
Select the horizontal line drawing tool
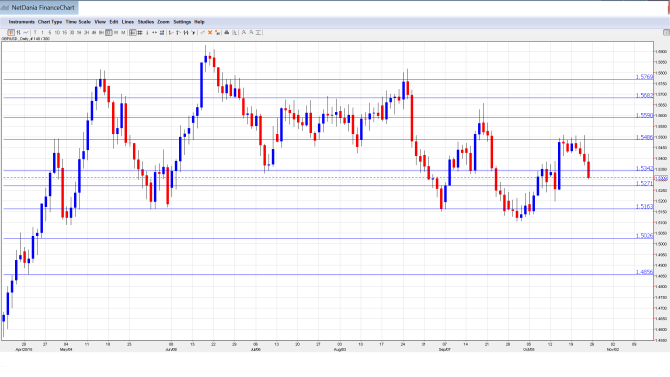point(171,32)
